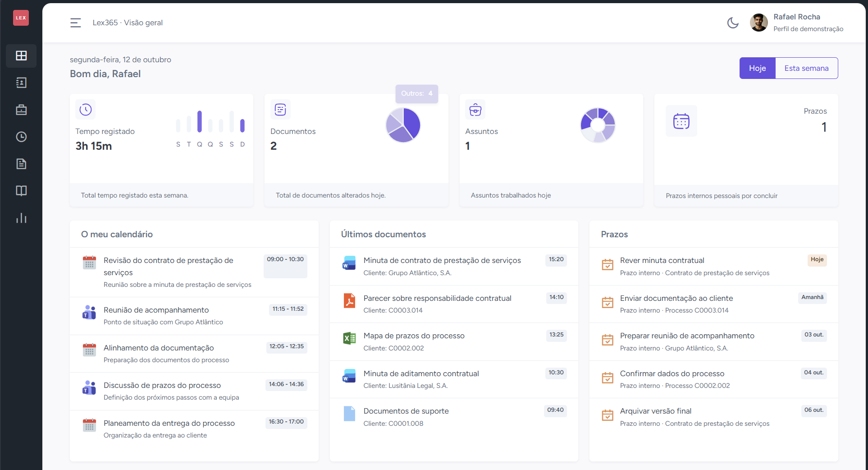This screenshot has width=868, height=470.
Task: Click the Assuntos donut chart
Action: coord(598,125)
